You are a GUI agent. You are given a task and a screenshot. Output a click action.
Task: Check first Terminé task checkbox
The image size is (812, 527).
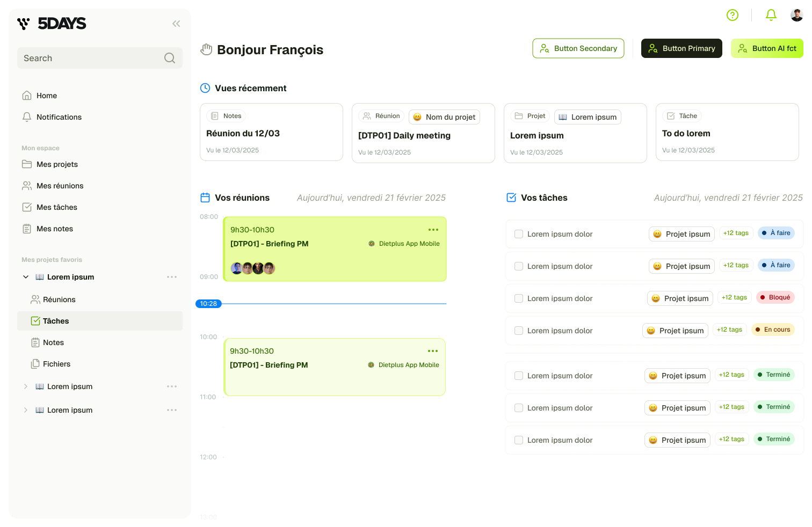click(519, 376)
